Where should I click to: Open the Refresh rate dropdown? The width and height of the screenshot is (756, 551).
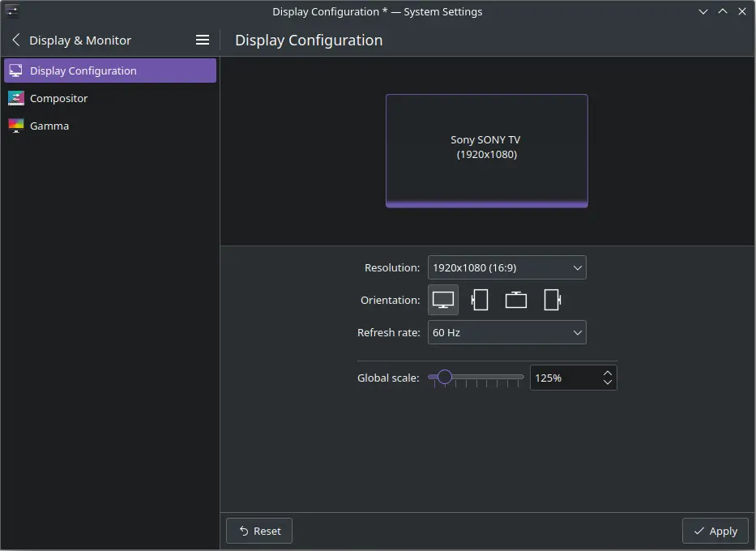[x=506, y=332]
